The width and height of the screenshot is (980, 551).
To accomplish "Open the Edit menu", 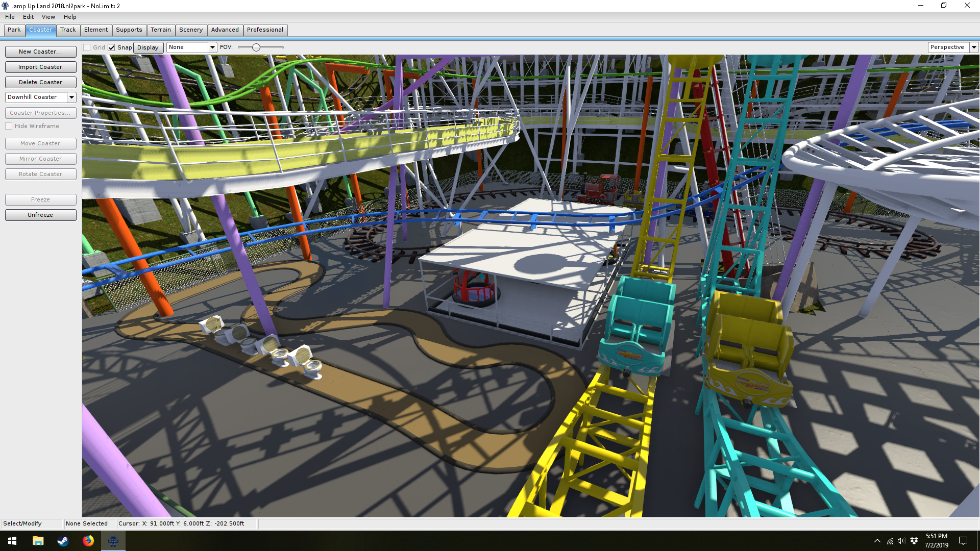I will coord(28,17).
